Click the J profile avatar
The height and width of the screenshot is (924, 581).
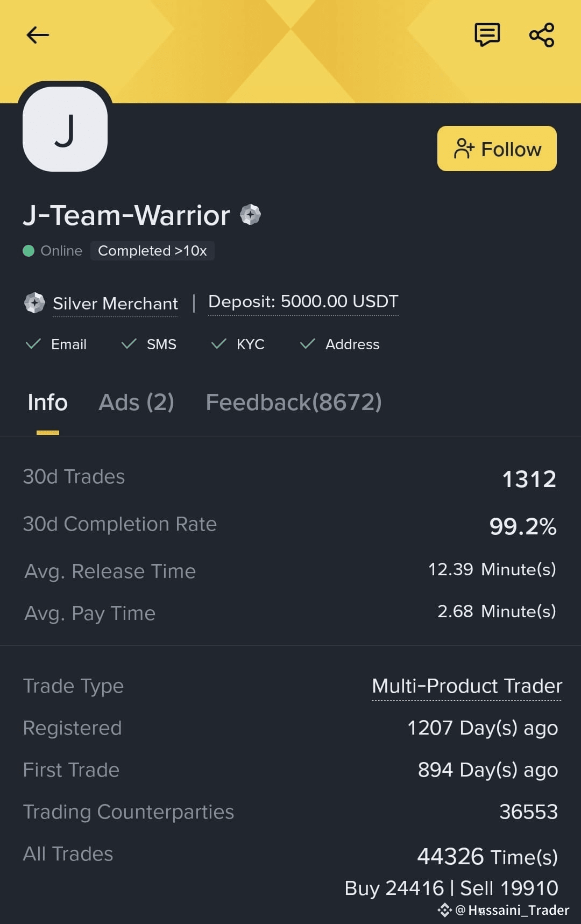click(x=65, y=129)
